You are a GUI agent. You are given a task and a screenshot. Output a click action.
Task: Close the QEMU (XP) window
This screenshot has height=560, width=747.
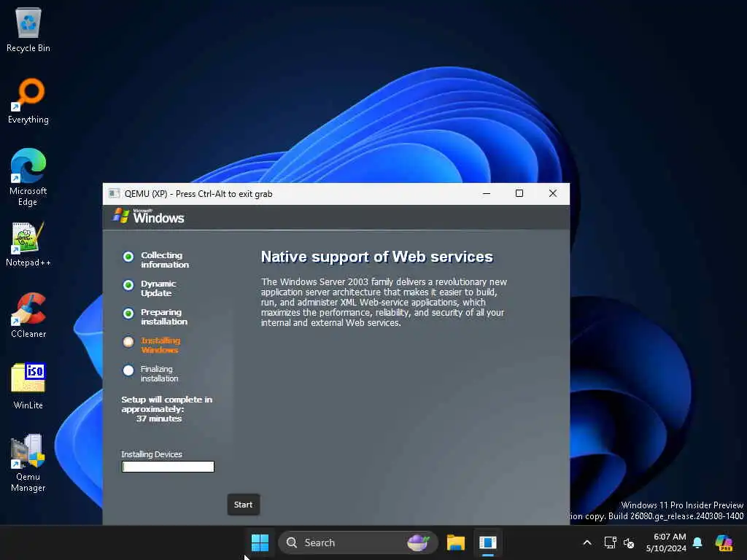pos(553,193)
